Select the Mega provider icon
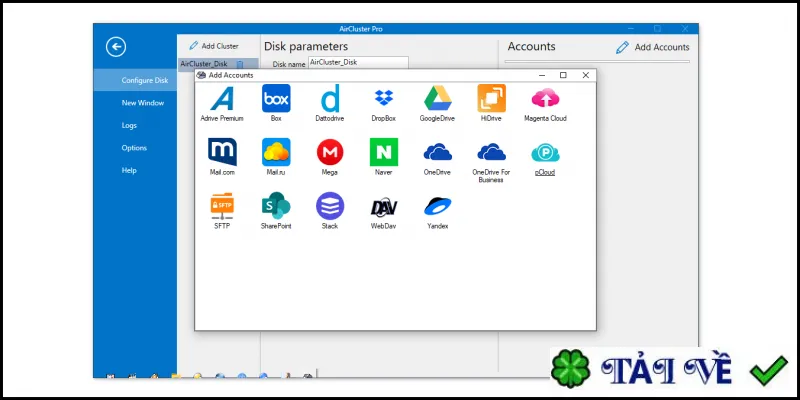Screen dimensions: 800x400 click(330, 152)
